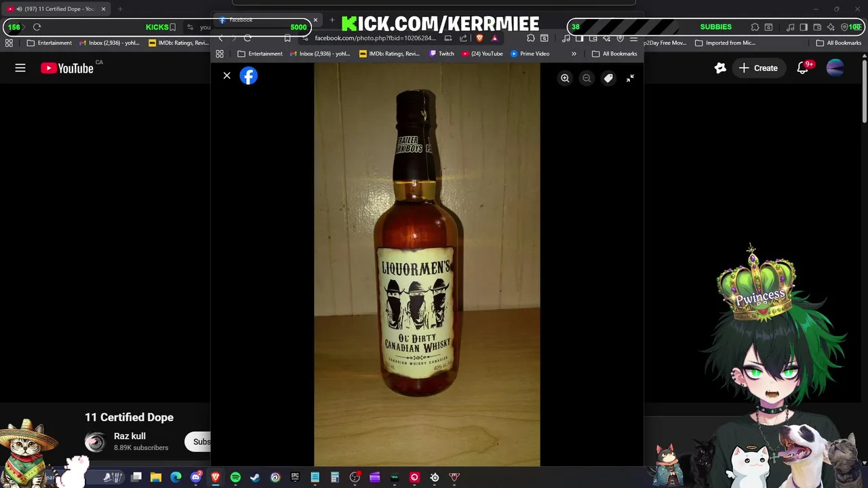The width and height of the screenshot is (868, 488).
Task: Zoom in on the Facebook photo
Action: click(x=565, y=79)
